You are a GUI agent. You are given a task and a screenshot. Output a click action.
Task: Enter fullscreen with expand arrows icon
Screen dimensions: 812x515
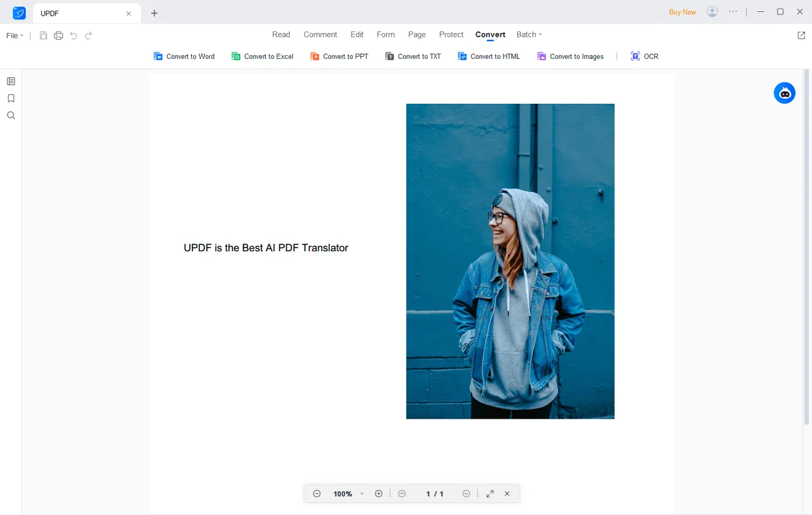coord(490,494)
